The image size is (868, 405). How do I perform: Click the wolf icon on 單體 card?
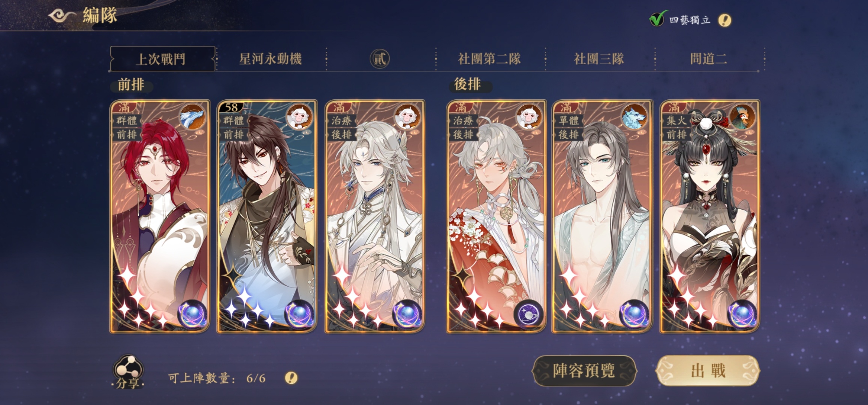tap(634, 117)
